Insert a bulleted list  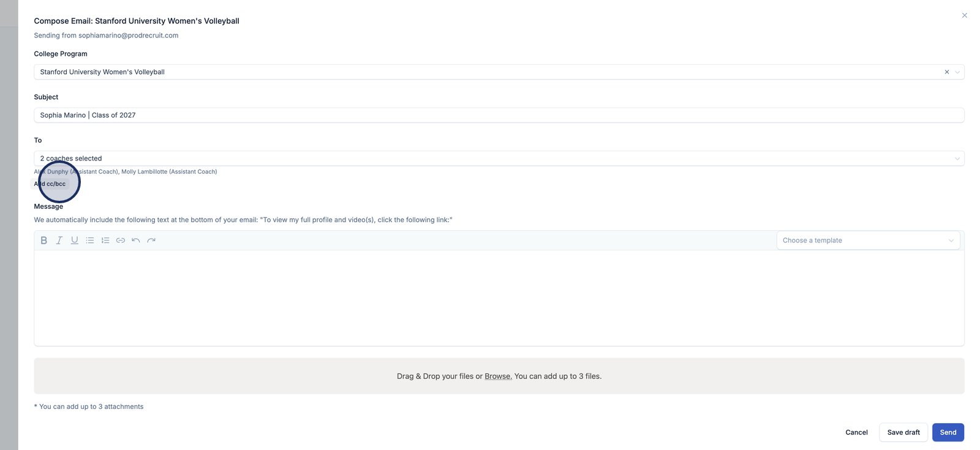click(x=90, y=241)
